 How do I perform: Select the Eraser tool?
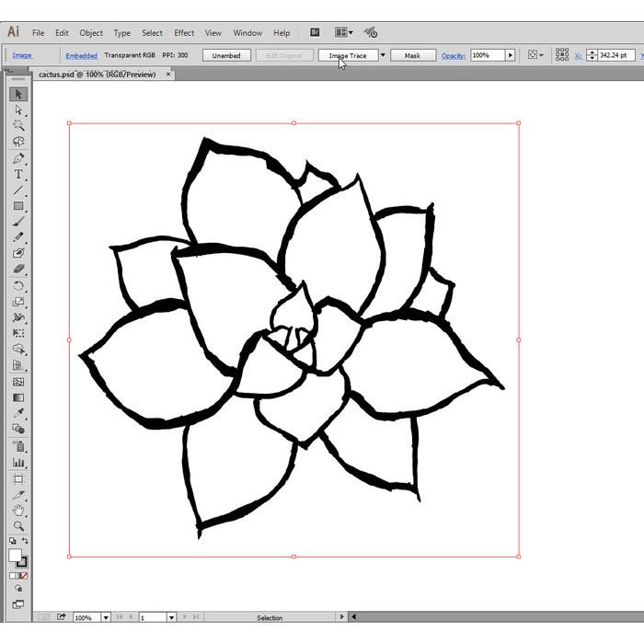point(18,270)
